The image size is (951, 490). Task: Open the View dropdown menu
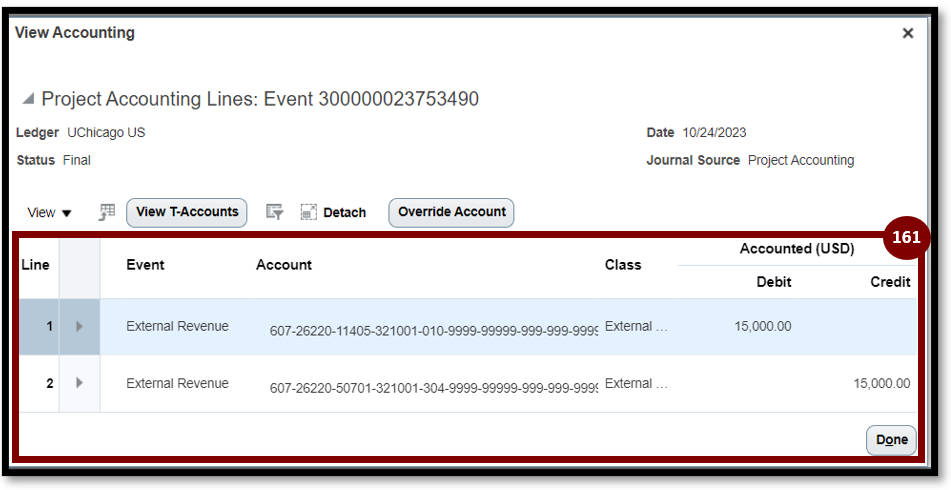[49, 213]
